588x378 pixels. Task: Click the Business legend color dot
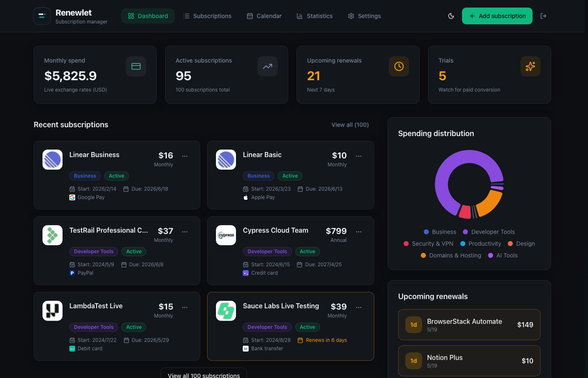[x=426, y=232]
